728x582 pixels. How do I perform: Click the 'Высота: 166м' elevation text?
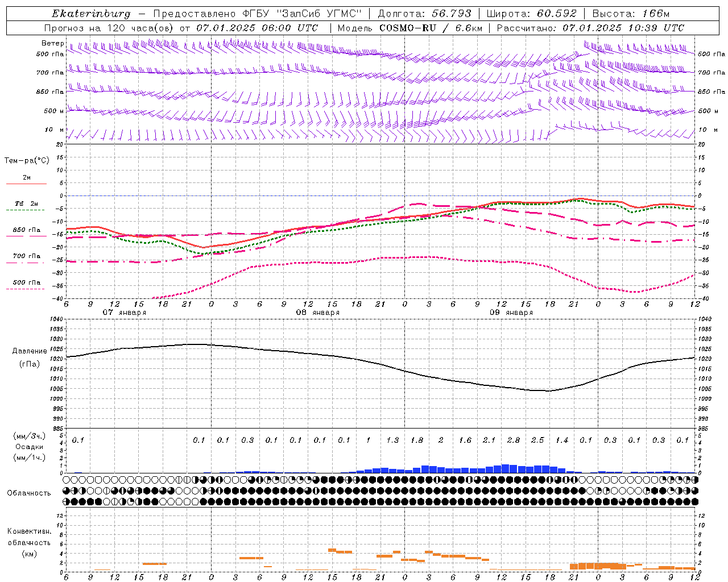631,14
